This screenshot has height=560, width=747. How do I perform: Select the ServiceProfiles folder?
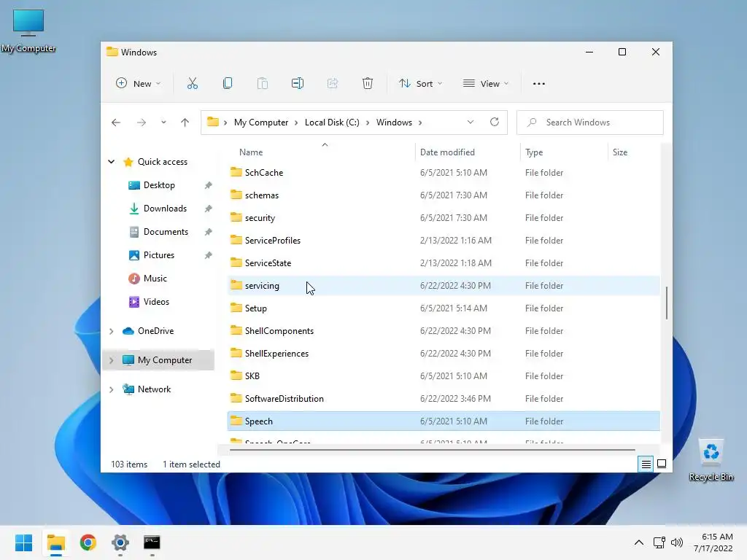(444, 240)
